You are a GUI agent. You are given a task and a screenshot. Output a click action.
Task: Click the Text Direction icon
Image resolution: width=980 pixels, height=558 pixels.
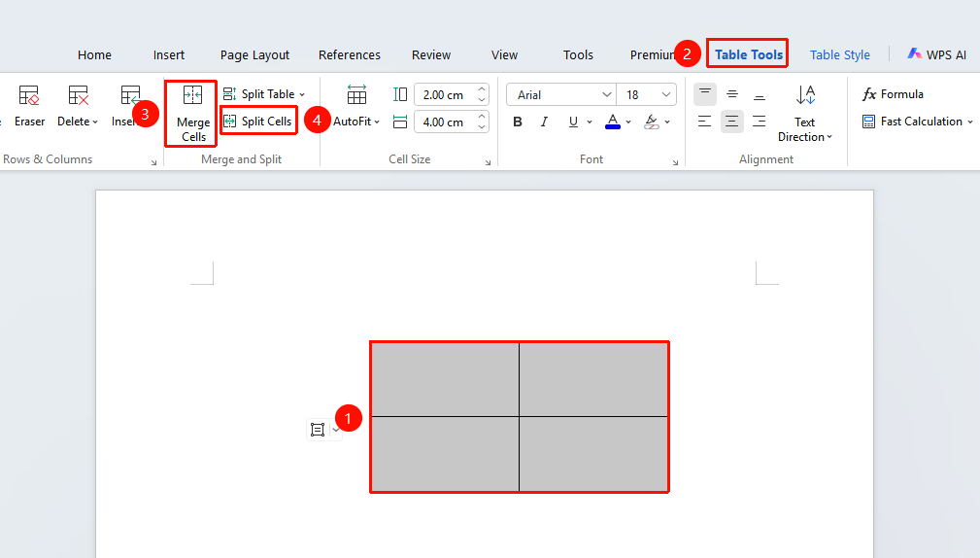pos(805,95)
